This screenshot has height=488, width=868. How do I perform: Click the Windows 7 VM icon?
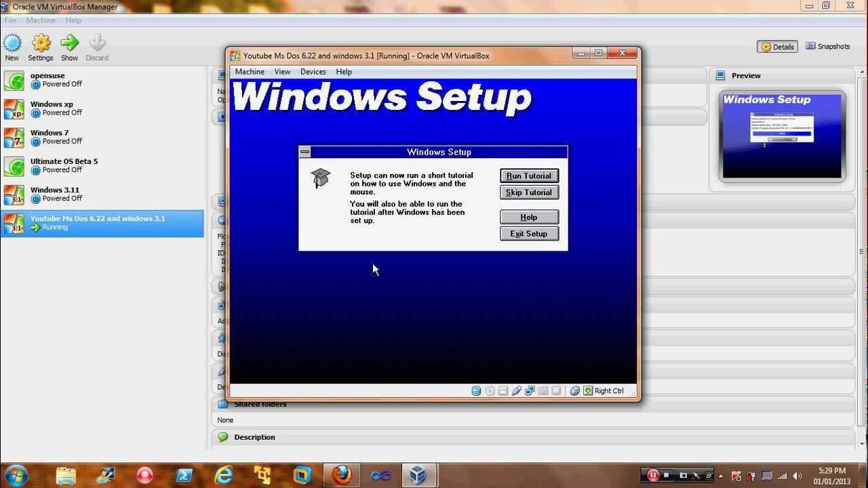point(14,137)
